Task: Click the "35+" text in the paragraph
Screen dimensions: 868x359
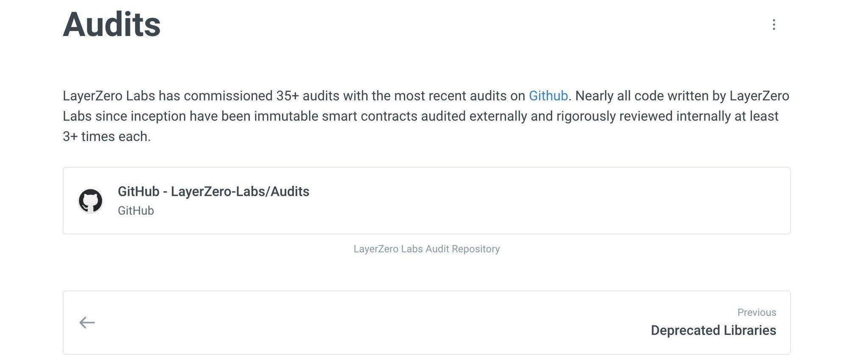Action: (x=287, y=96)
